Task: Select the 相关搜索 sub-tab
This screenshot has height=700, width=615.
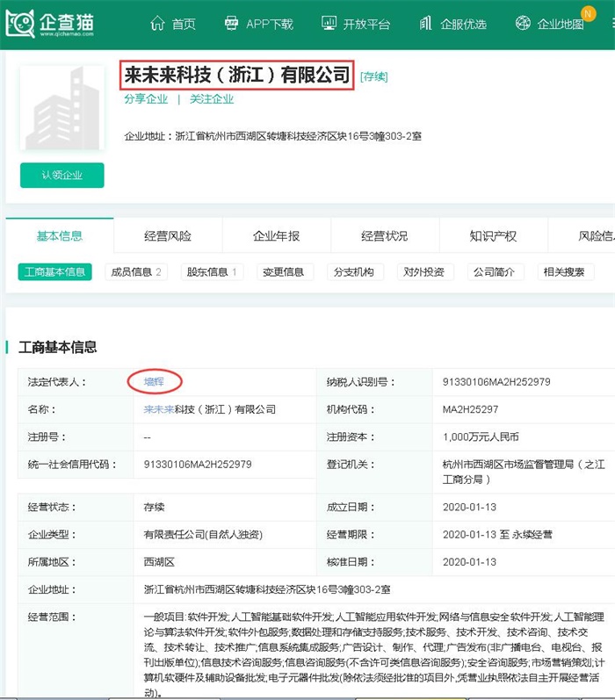Action: (566, 272)
